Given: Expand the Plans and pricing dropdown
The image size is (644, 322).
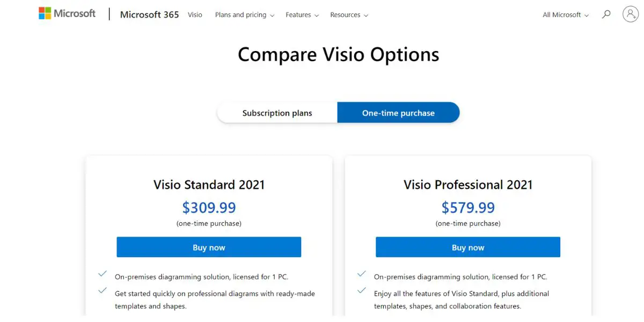Looking at the screenshot, I should (x=245, y=15).
